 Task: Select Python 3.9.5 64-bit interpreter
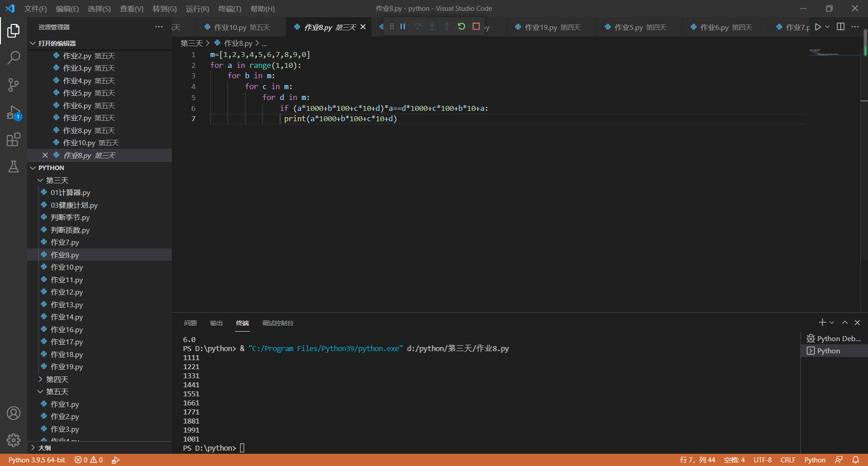click(x=37, y=460)
